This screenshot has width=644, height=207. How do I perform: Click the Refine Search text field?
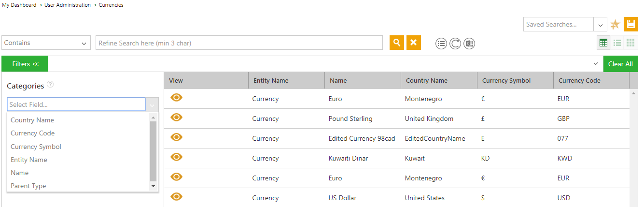coord(239,43)
